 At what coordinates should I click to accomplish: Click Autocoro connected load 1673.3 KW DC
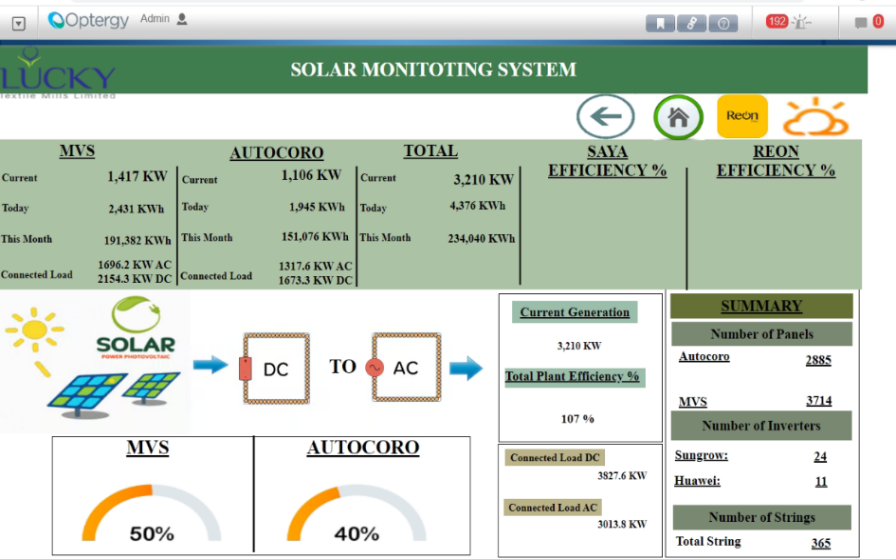pyautogui.click(x=315, y=281)
